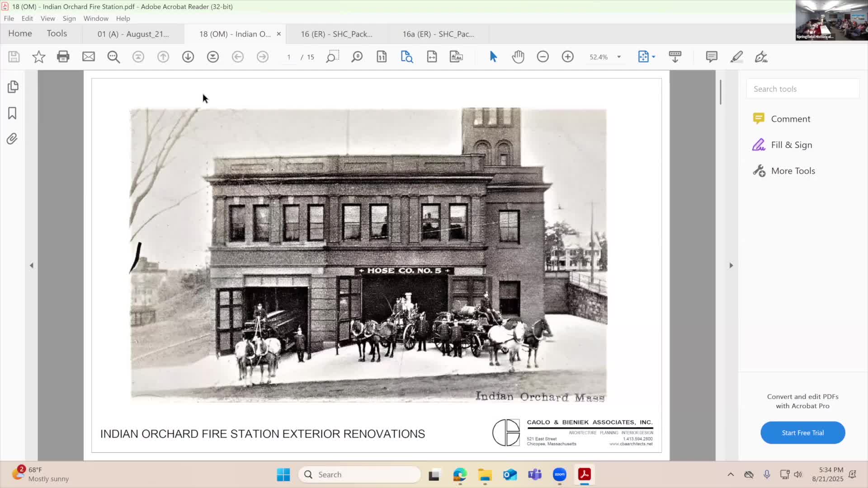Open the Comment tool in the right panel
The height and width of the screenshot is (488, 868).
790,118
